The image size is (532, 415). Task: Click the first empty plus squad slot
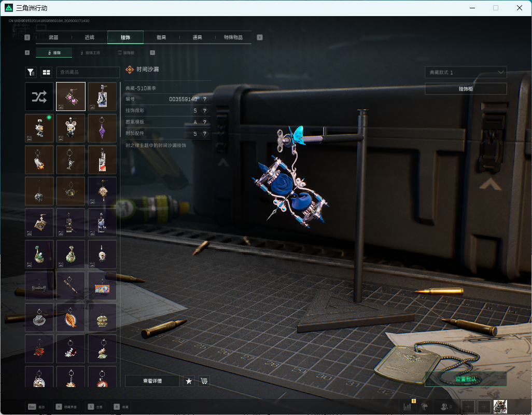point(468,407)
